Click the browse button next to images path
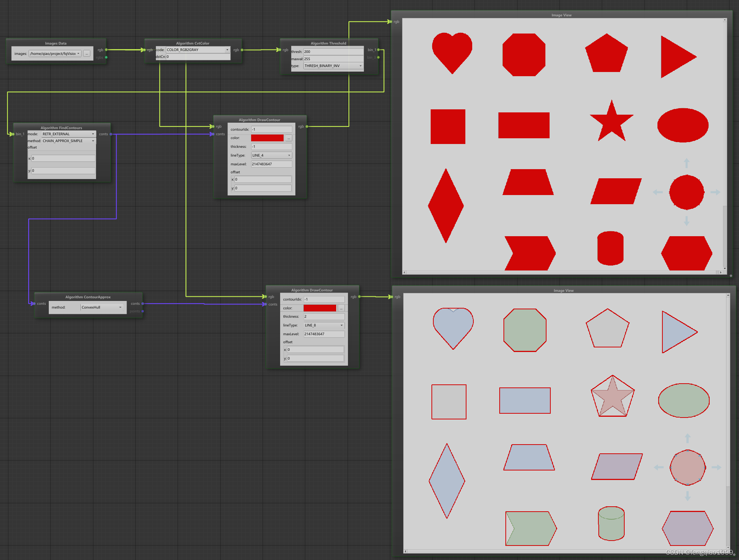The width and height of the screenshot is (739, 560). tap(87, 54)
